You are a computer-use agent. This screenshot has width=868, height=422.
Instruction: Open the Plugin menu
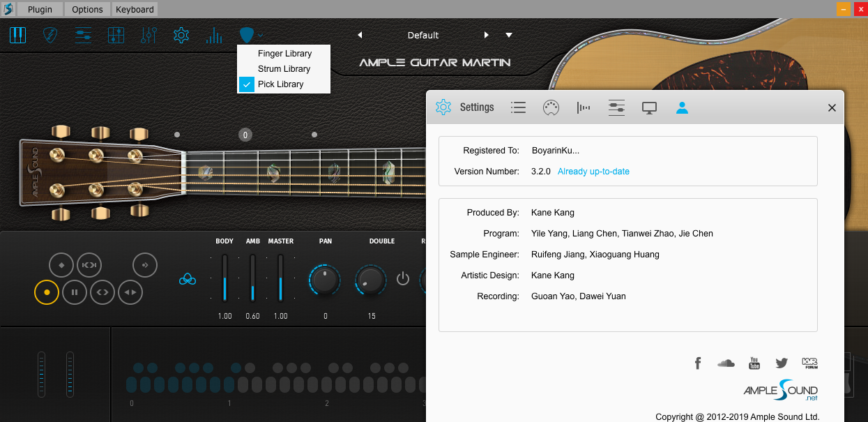pyautogui.click(x=40, y=9)
